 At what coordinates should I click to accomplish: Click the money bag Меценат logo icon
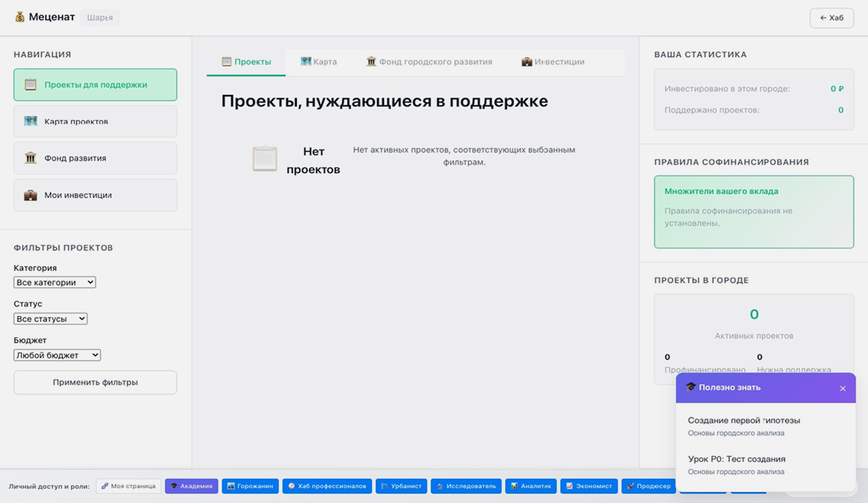(20, 17)
